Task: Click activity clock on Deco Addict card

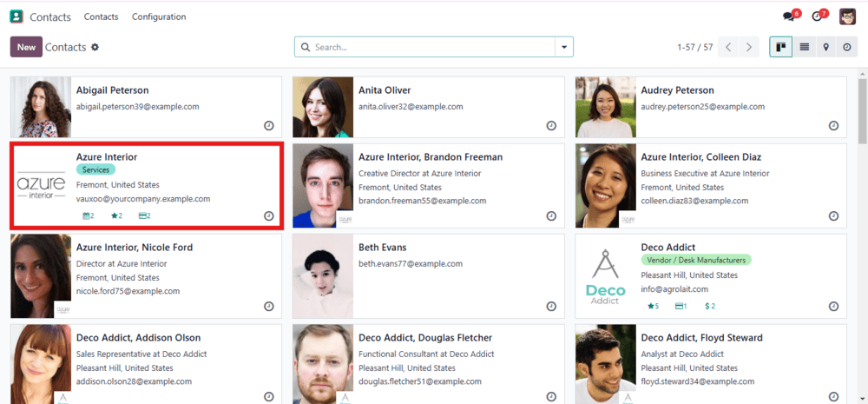Action: 833,307
